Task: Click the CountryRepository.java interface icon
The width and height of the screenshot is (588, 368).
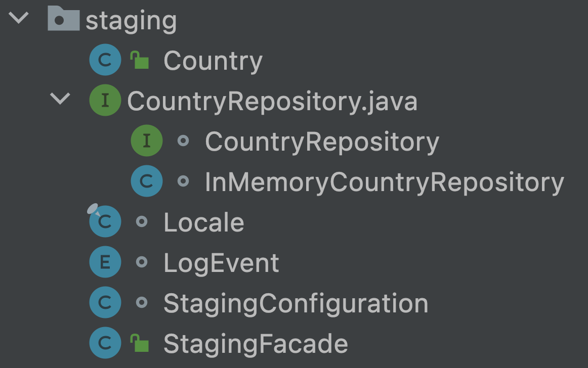Action: click(x=105, y=100)
